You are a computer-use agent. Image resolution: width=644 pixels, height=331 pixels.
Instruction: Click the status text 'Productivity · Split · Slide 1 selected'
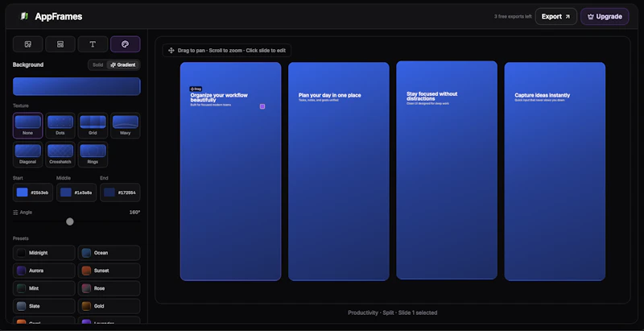[x=393, y=313]
